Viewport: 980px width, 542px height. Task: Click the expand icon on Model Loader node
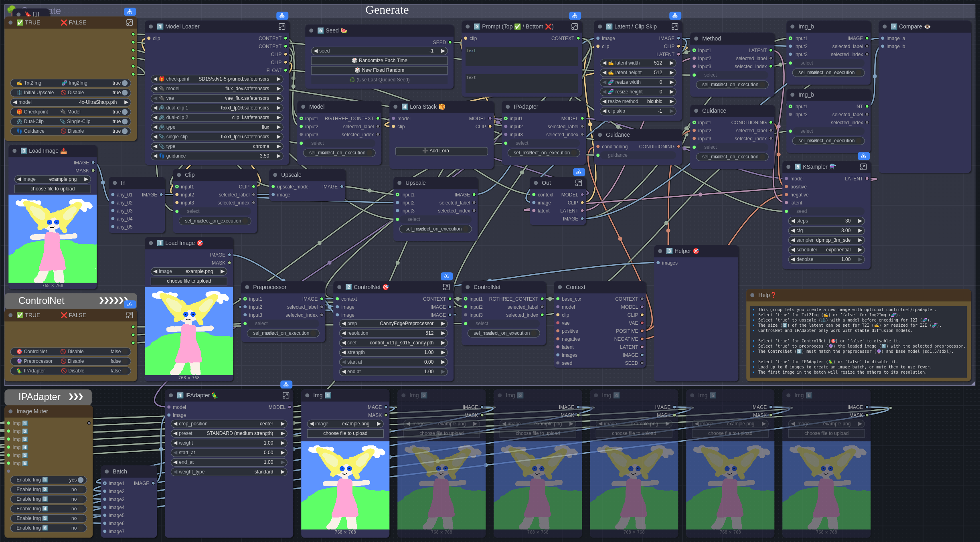coord(282,26)
